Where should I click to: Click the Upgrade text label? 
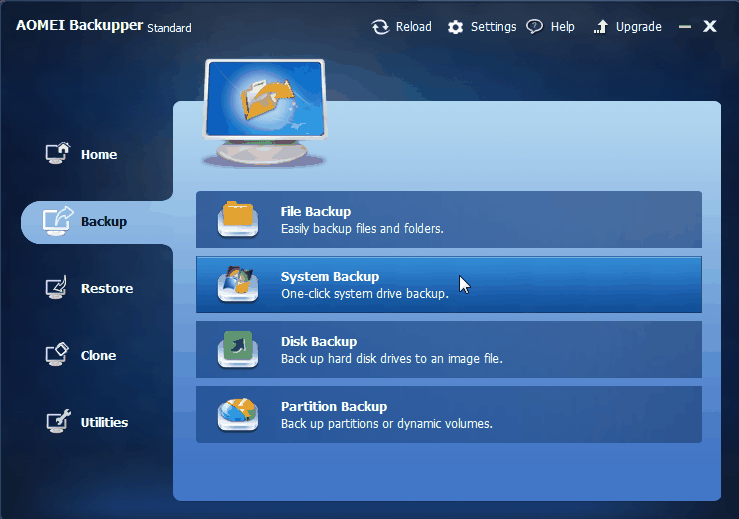639,27
